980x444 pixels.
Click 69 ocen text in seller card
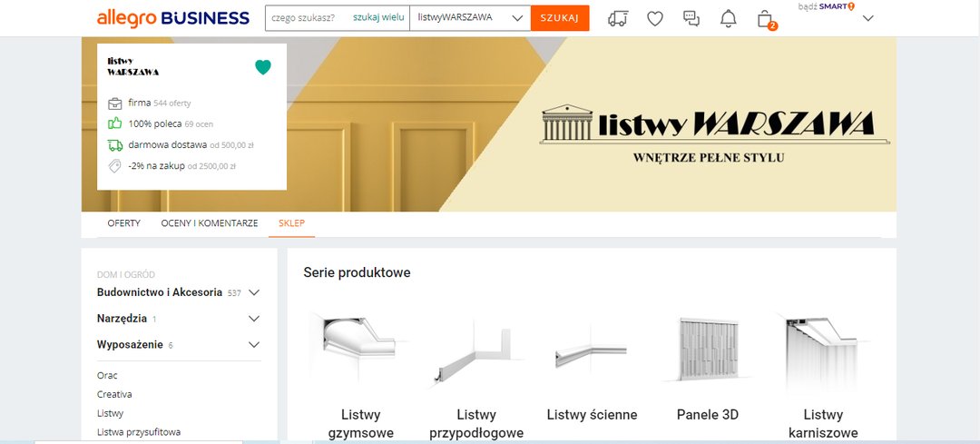tap(199, 123)
